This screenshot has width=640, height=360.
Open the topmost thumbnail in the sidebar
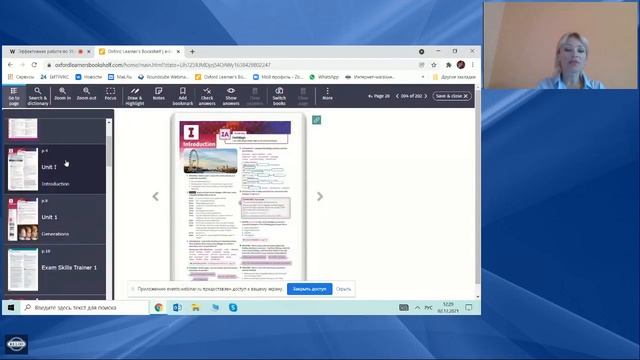point(23,129)
